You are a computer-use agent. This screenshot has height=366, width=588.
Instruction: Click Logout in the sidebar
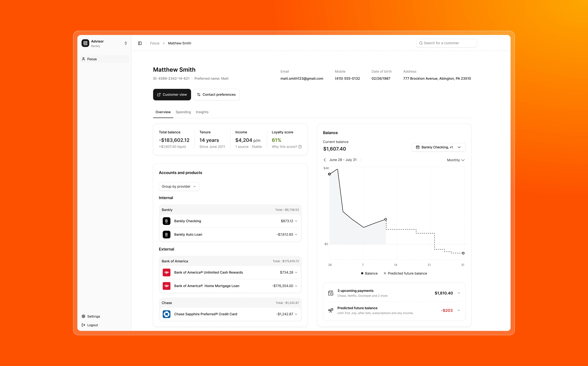click(x=92, y=325)
